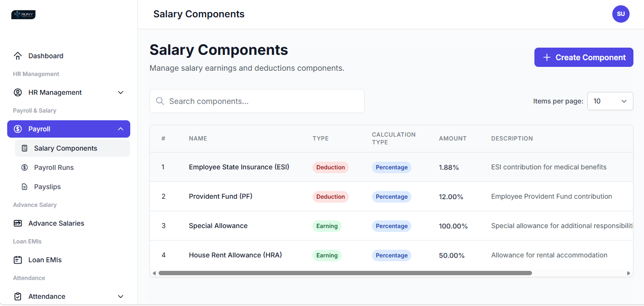Click the HR Management person icon
Viewport: 644px width, 306px height.
(18, 92)
